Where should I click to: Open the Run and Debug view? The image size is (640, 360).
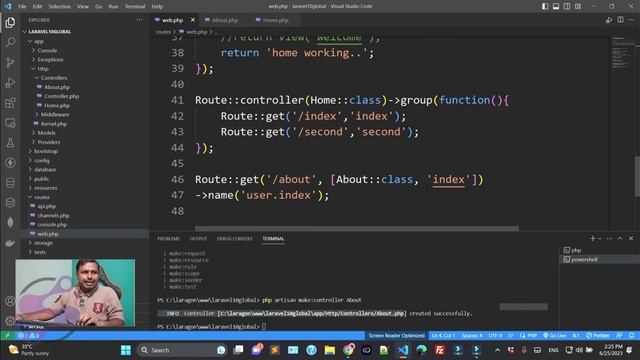coord(10,82)
